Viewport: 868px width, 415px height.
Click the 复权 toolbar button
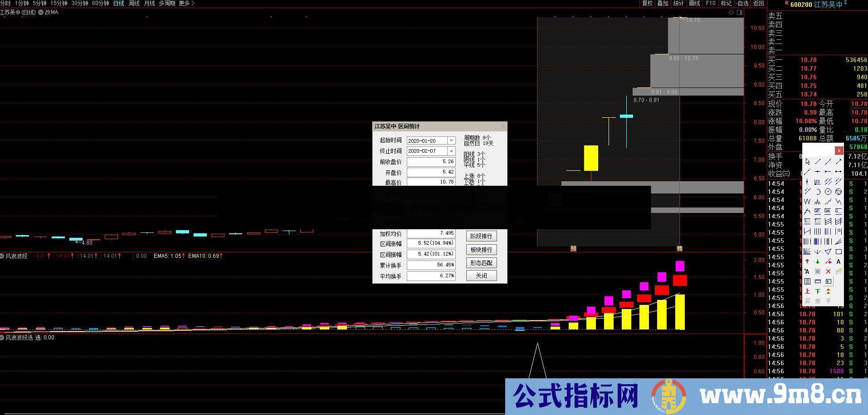tap(647, 3)
